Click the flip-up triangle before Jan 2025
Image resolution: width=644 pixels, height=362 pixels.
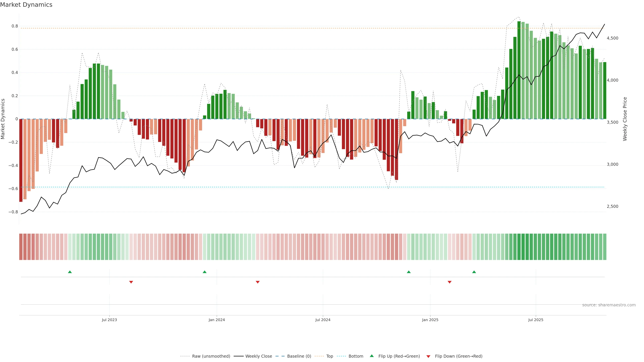tap(409, 272)
